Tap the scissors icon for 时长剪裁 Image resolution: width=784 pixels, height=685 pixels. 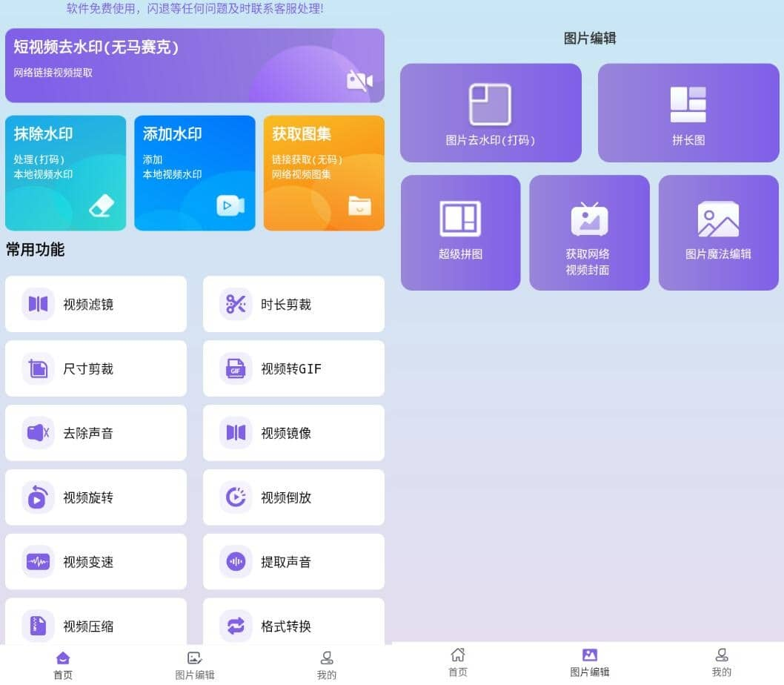(236, 304)
